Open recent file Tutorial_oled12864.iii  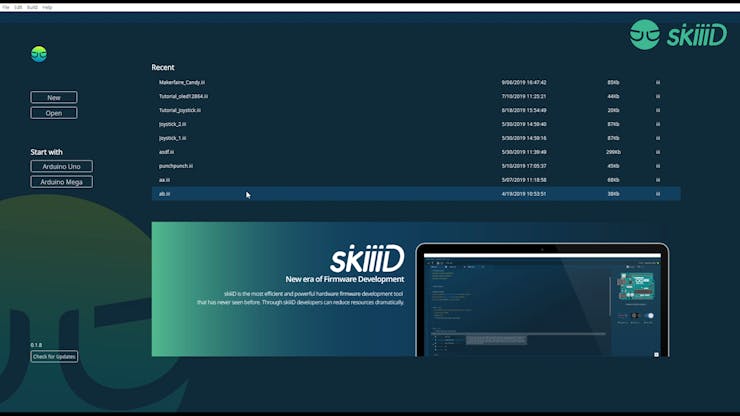point(416,96)
